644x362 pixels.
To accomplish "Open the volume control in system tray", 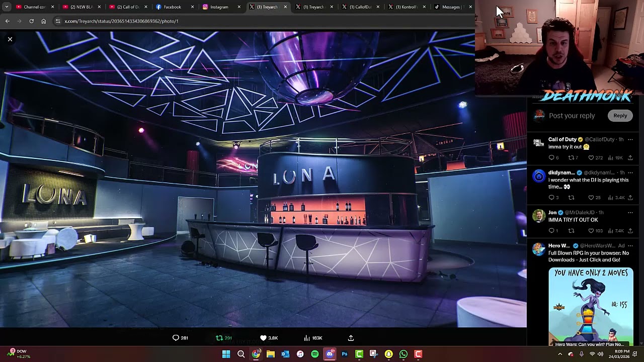I will (x=600, y=354).
